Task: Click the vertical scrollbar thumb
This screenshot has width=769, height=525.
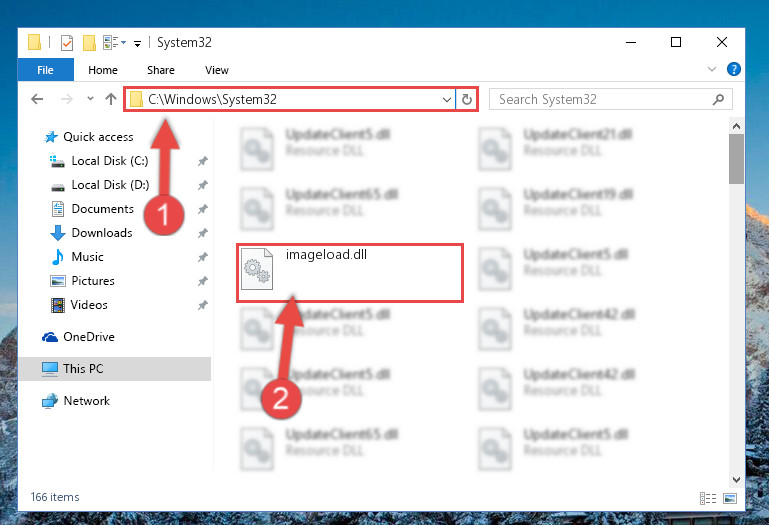Action: click(736, 159)
